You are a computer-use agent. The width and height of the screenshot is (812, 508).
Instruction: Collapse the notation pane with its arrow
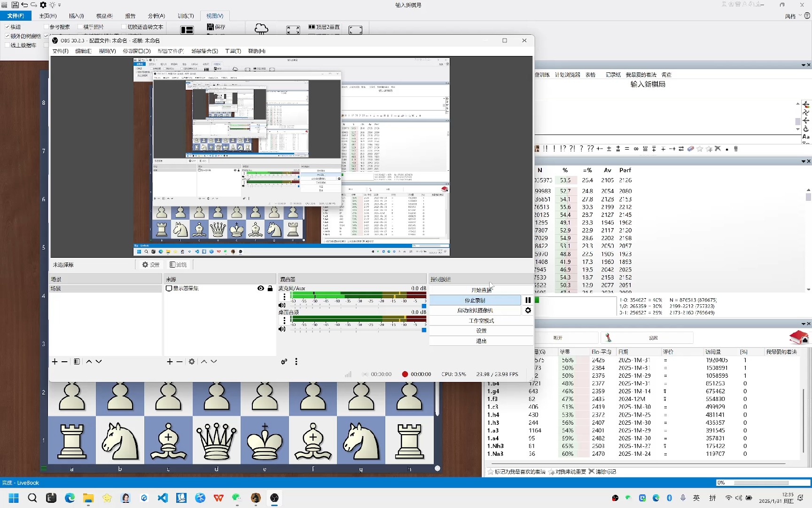tap(804, 65)
